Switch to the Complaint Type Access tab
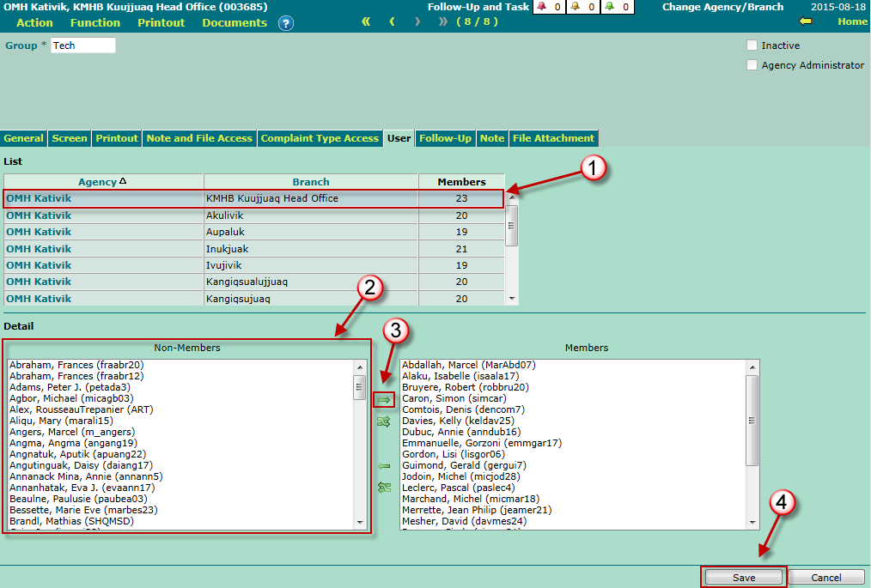This screenshot has width=871, height=588. click(320, 138)
